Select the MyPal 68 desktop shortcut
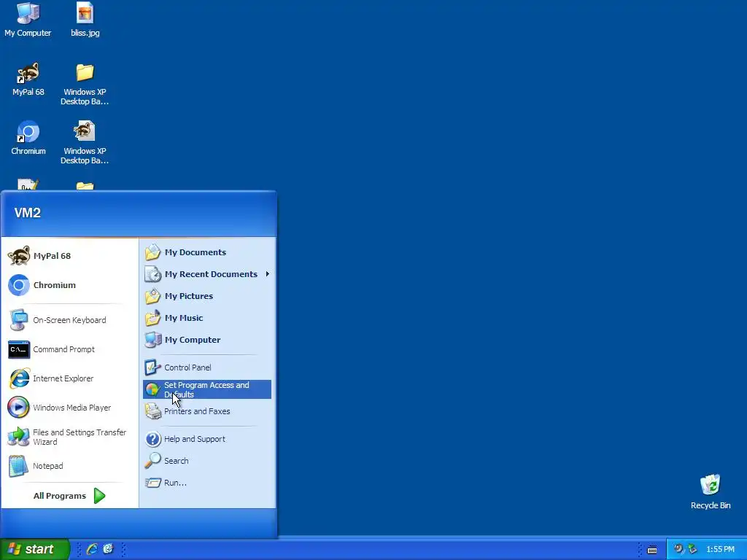This screenshot has width=747, height=560. point(28,79)
